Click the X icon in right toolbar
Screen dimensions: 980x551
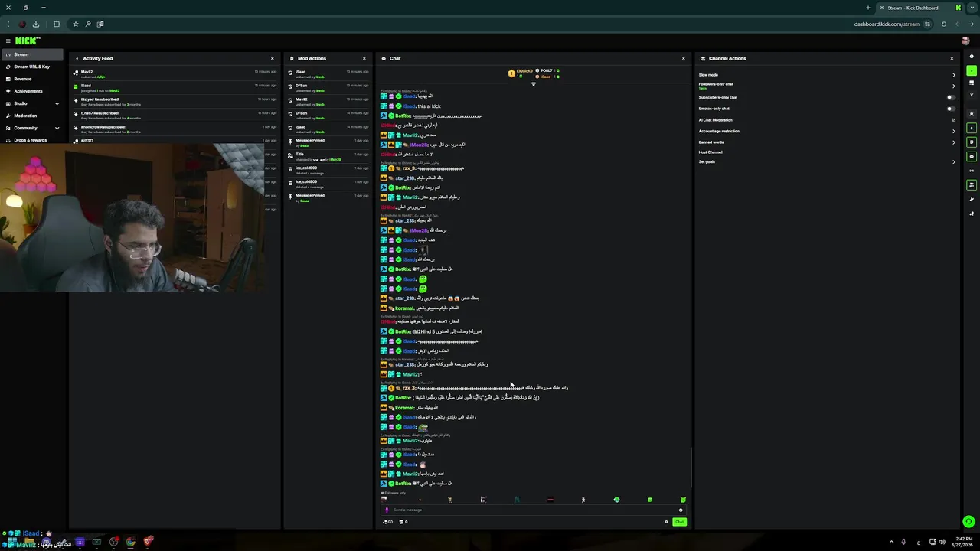pyautogui.click(x=972, y=95)
